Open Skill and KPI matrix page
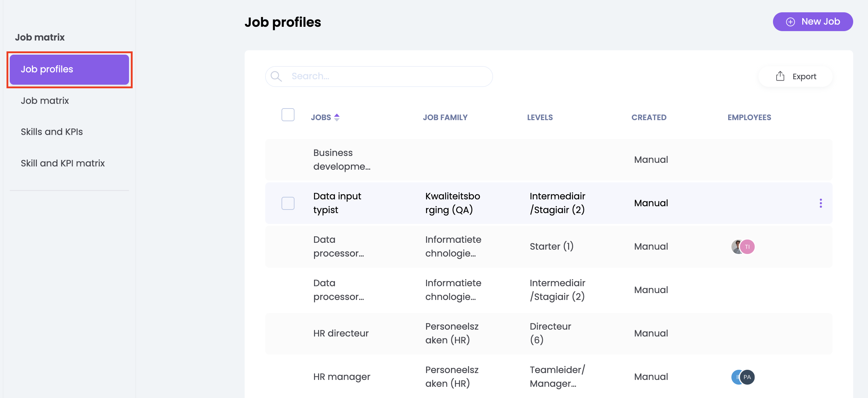 [x=63, y=163]
